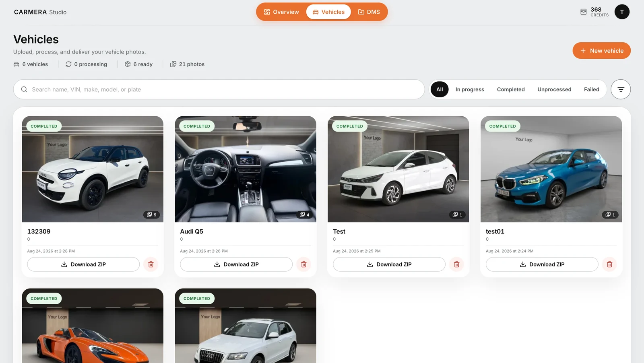Click the photo count badge on Audi Q5
The height and width of the screenshot is (363, 644).
click(305, 215)
